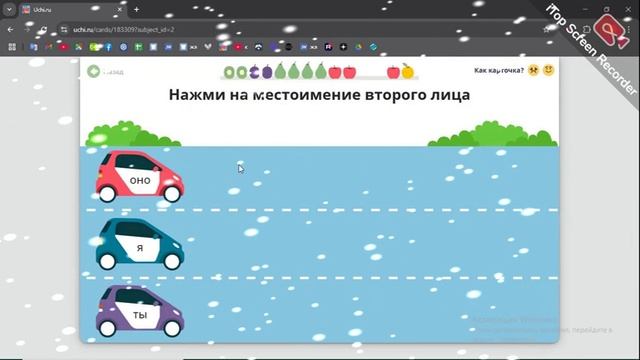Screen dimensions: 640x360
Task: Open the Google Drive bookmark
Action: pyautogui.click(x=358, y=47)
